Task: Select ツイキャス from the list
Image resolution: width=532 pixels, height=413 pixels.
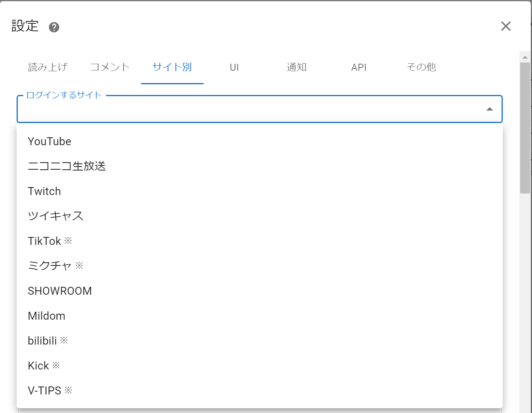Action: tap(56, 216)
